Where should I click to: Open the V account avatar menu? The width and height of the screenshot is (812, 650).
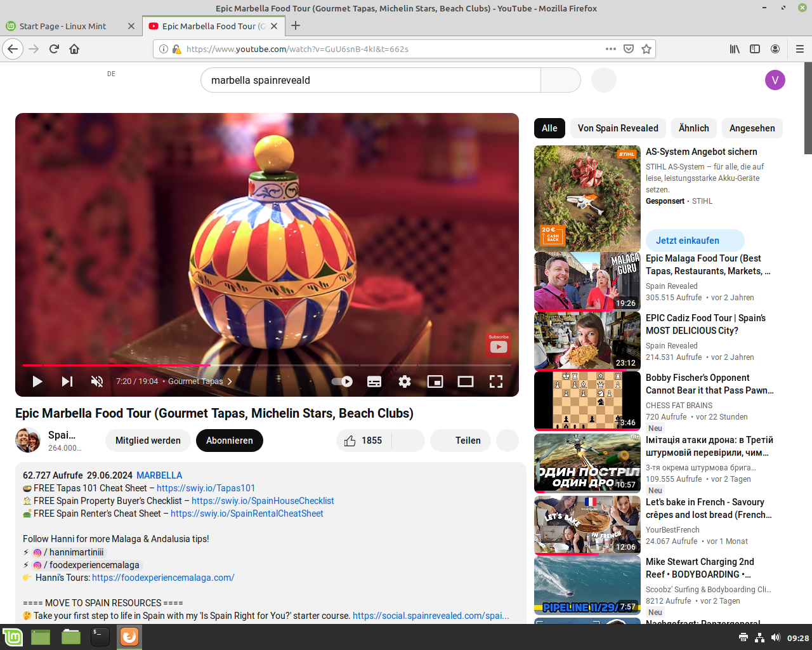coord(775,80)
